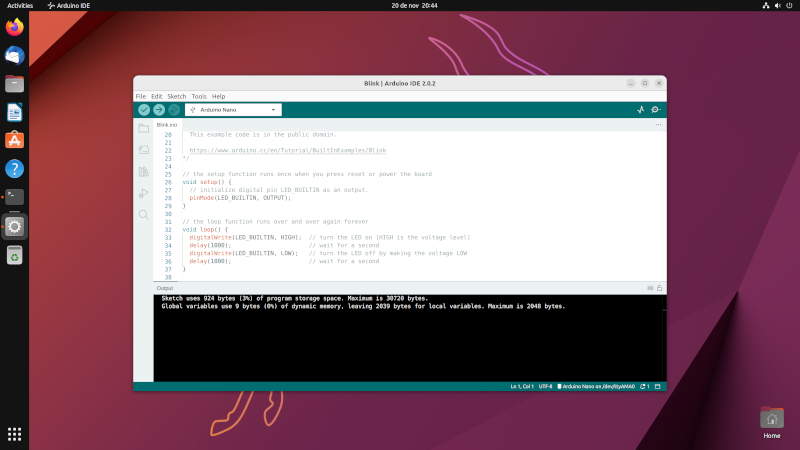
Task: Open the File menu
Action: 141,96
